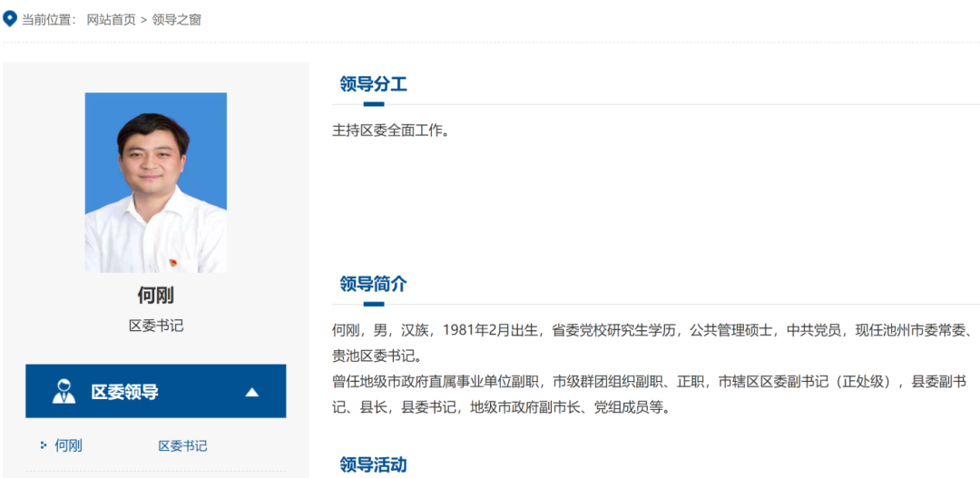Click the bold name 何刚 under the photo
This screenshot has height=478, width=980.
(x=156, y=296)
